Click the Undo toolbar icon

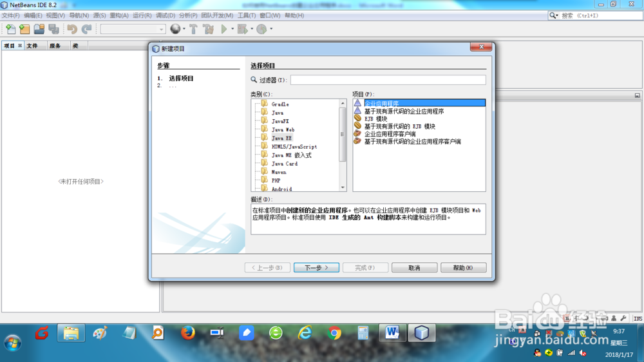coord(72,29)
